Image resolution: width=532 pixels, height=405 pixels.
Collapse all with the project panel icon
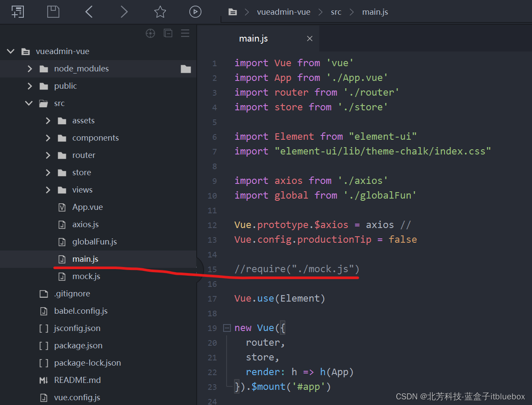pyautogui.click(x=168, y=33)
